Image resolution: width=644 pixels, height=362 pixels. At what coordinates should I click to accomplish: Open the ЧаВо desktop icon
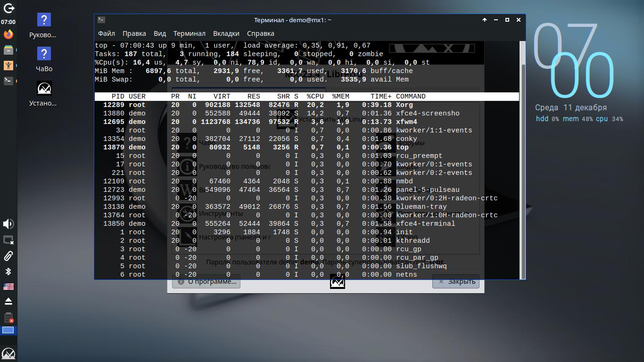tap(43, 59)
